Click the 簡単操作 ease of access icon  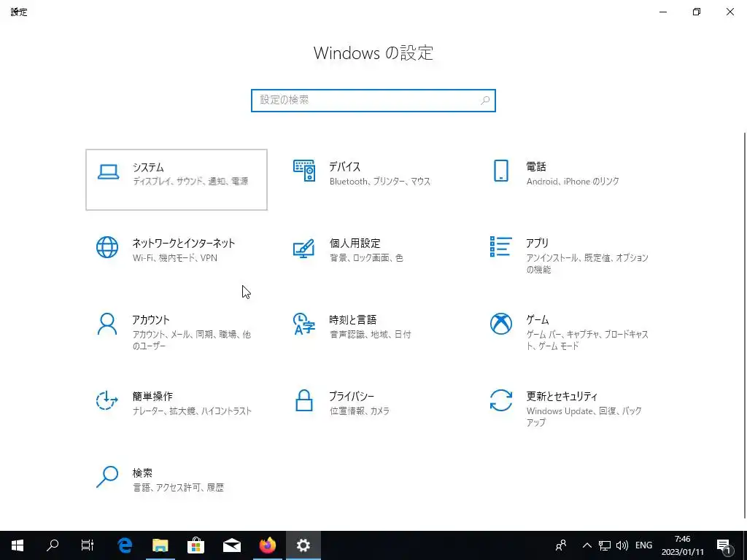pos(107,400)
